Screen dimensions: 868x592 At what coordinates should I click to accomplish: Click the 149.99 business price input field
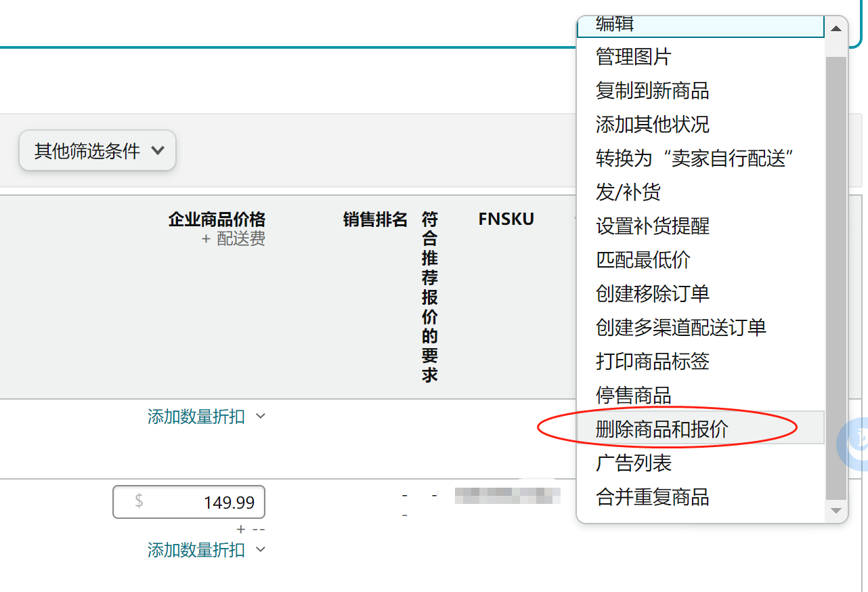(189, 502)
